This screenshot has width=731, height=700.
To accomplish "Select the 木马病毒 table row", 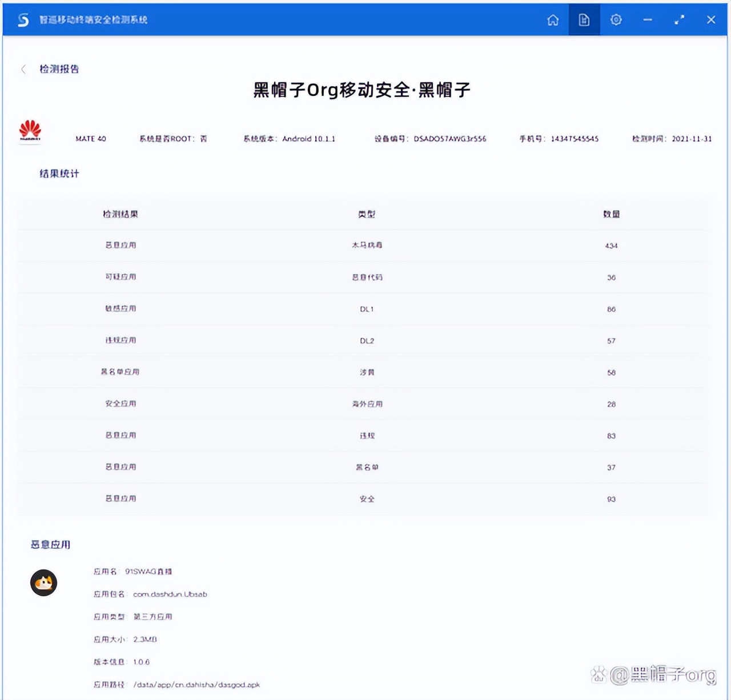I will [x=365, y=246].
